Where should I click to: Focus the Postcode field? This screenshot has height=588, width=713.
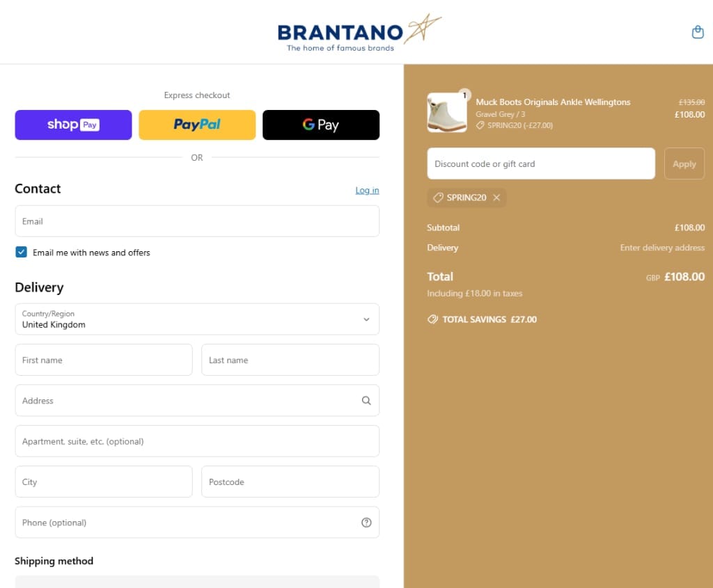point(290,482)
